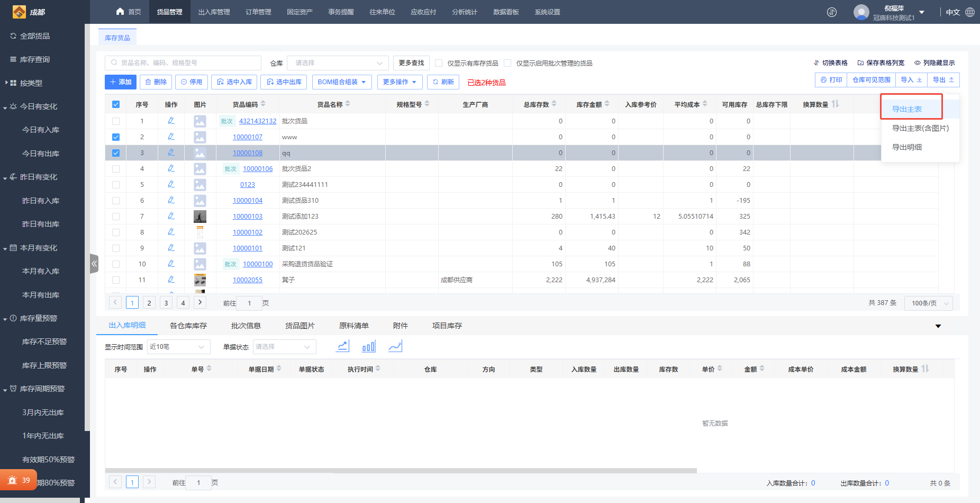Image resolution: width=980 pixels, height=503 pixels.
Task: Open item code link 10000103
Action: tap(248, 217)
